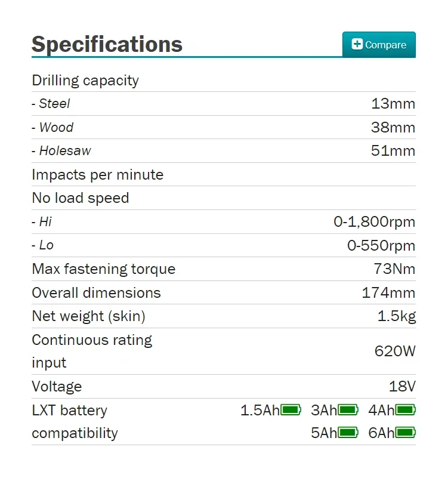
Task: Click the Specifications heading
Action: pos(107,45)
